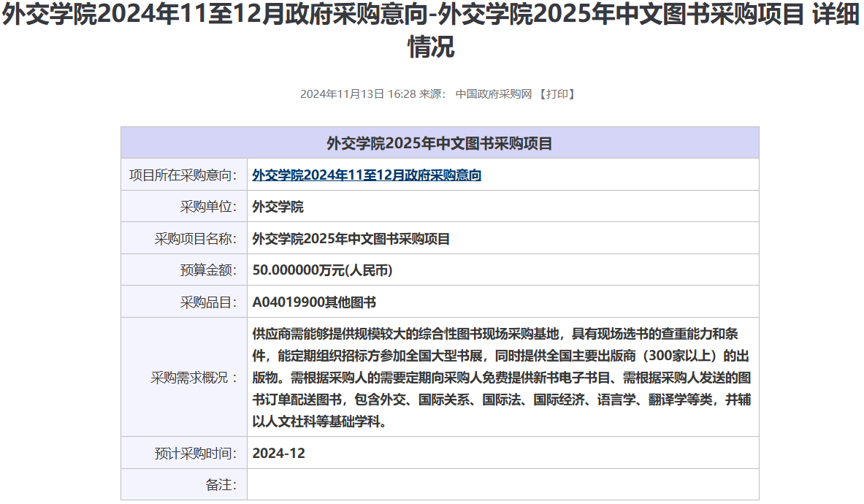Select the 采购项目名称 row label
Screen dimensions: 864x504
point(196,239)
